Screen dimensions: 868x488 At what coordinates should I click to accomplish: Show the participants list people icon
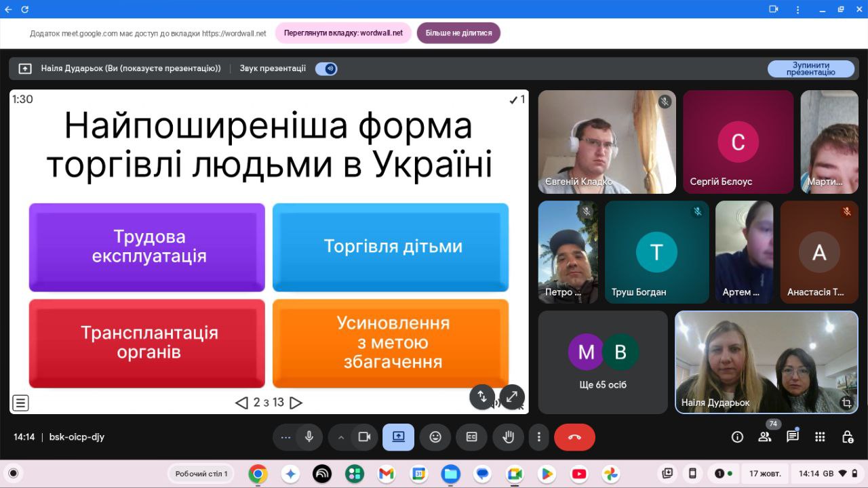pyautogui.click(x=765, y=437)
